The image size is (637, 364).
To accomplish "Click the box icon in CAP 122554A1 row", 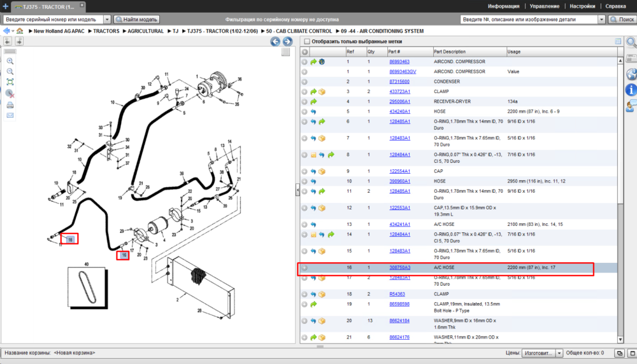I will coord(322,172).
